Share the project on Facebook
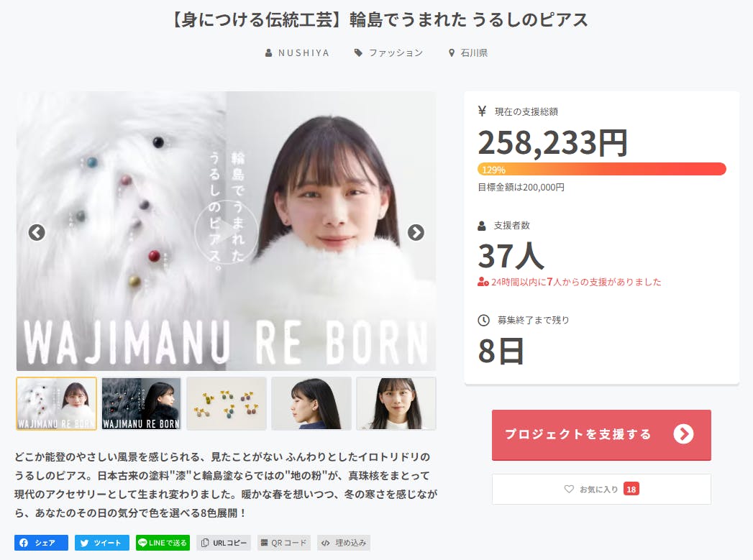The width and height of the screenshot is (753, 560). 41,543
